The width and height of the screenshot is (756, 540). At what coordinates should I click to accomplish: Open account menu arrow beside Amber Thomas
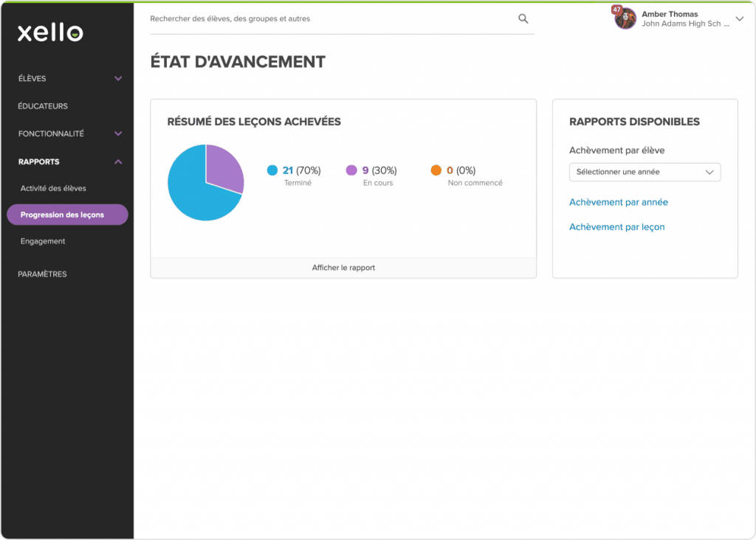tap(740, 19)
